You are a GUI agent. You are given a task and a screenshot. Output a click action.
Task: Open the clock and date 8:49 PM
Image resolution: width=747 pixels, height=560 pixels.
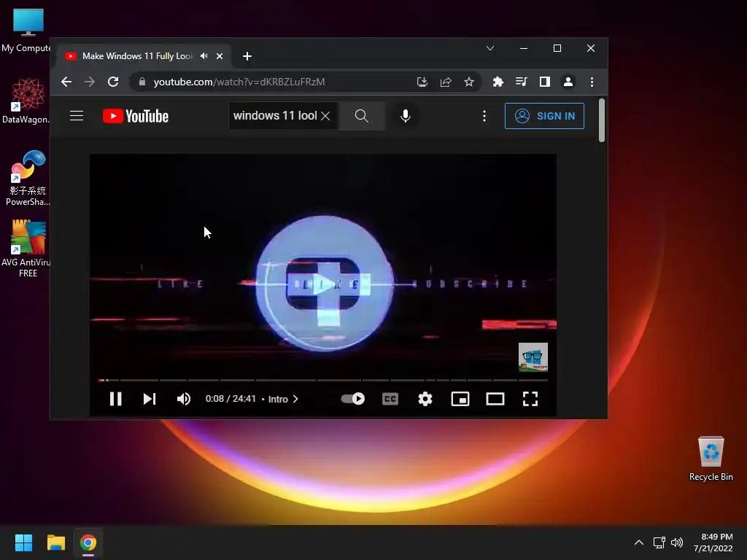[713, 542]
